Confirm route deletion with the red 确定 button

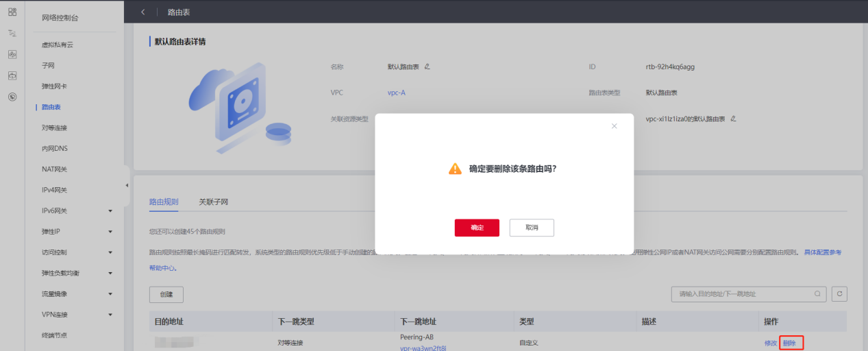tap(477, 228)
